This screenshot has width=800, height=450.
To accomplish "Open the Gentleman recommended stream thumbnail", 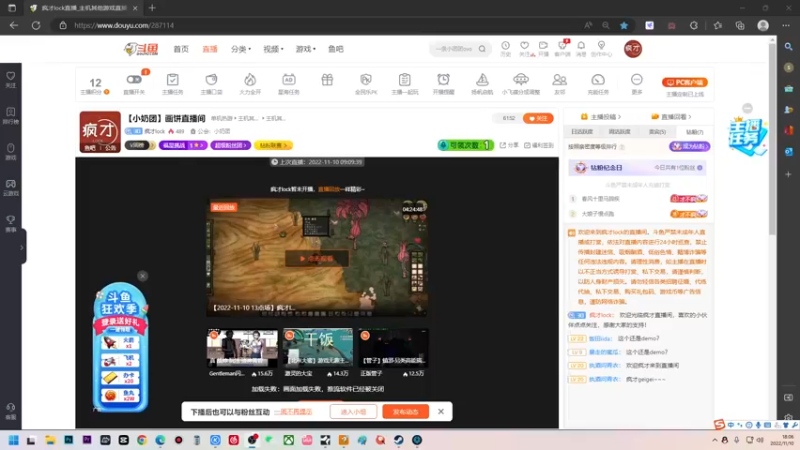I will [x=242, y=348].
